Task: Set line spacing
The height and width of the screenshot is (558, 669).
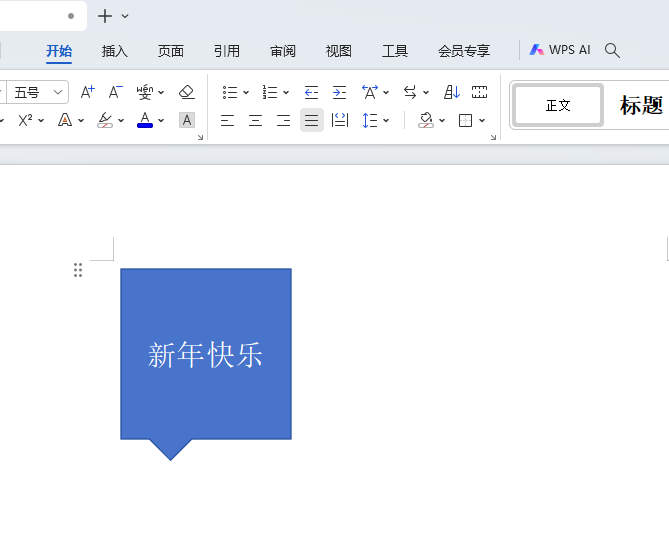Action: coord(369,120)
